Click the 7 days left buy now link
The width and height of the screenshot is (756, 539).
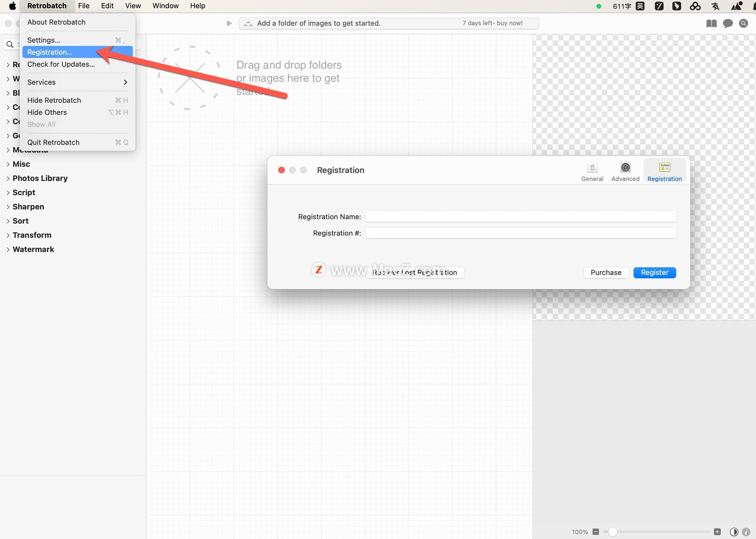point(492,23)
